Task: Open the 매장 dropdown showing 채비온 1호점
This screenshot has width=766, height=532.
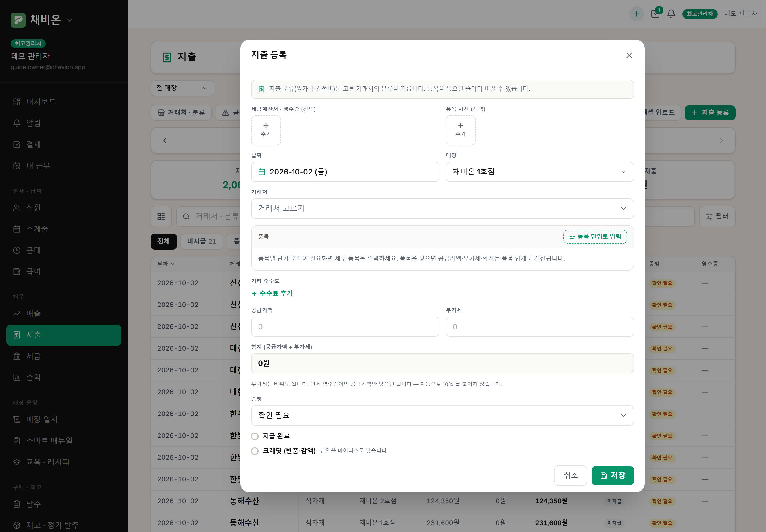Action: point(540,172)
